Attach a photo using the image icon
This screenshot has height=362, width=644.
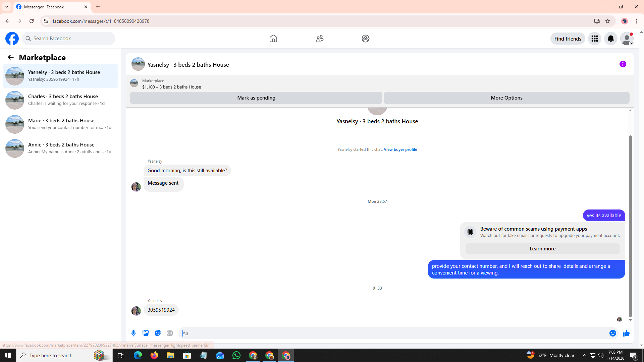(x=146, y=333)
